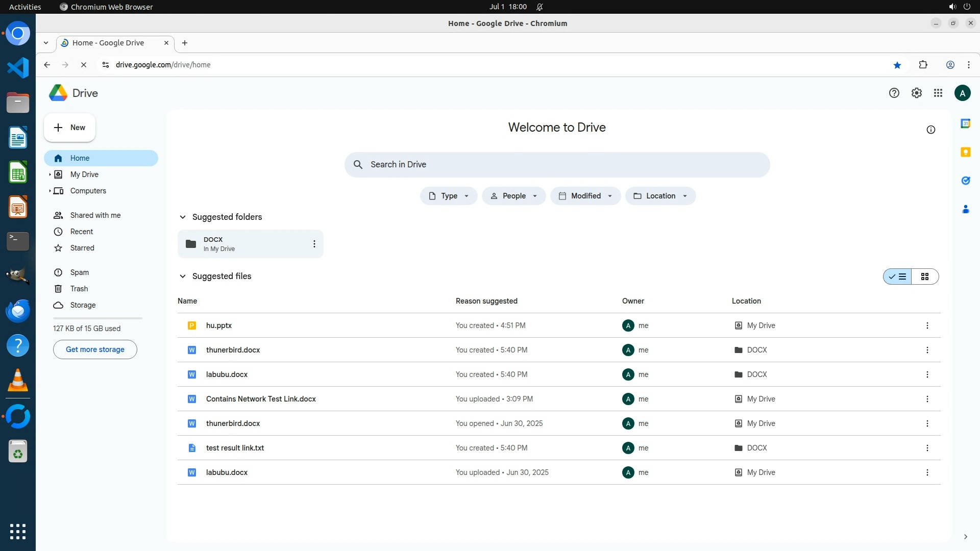Click the Support help icon
Image resolution: width=980 pixels, height=551 pixels.
click(894, 93)
